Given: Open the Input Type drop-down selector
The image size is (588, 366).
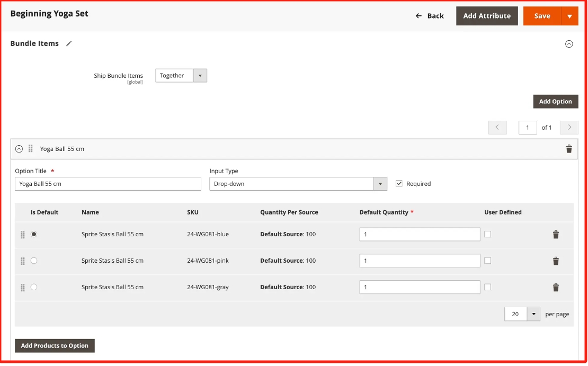Looking at the screenshot, I should pyautogui.click(x=298, y=184).
